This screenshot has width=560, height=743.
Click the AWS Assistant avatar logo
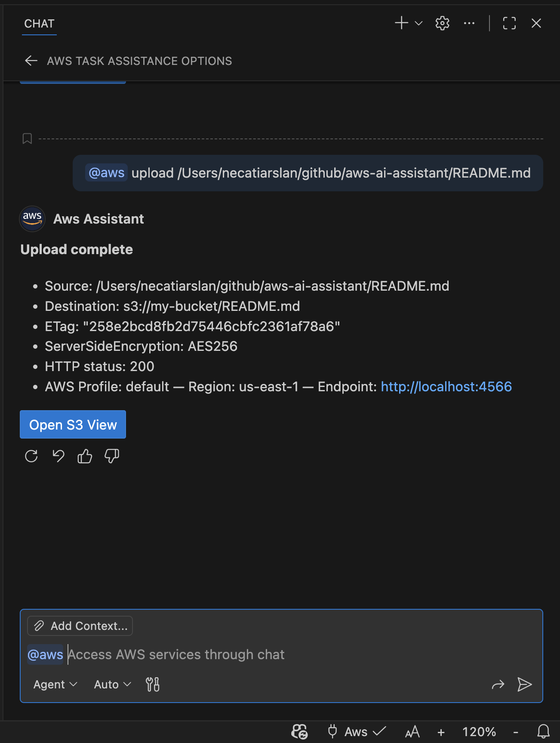pyautogui.click(x=32, y=218)
